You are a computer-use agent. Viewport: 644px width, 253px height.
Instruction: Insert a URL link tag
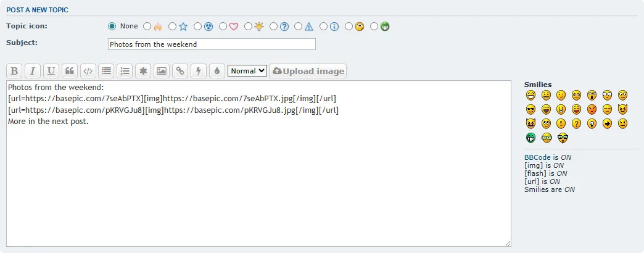click(x=180, y=71)
